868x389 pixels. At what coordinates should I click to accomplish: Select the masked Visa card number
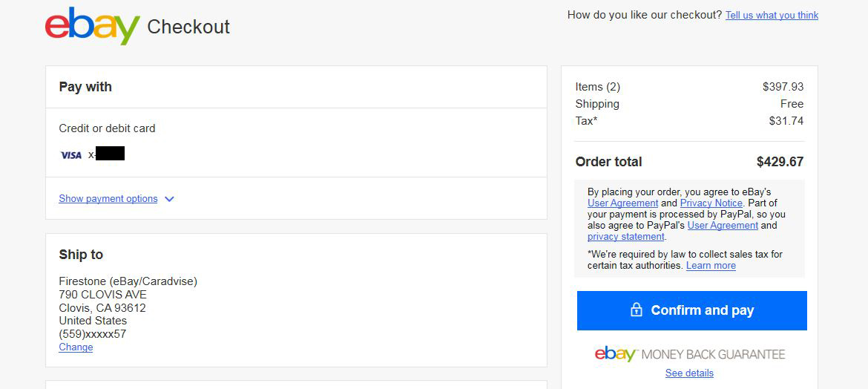click(106, 154)
